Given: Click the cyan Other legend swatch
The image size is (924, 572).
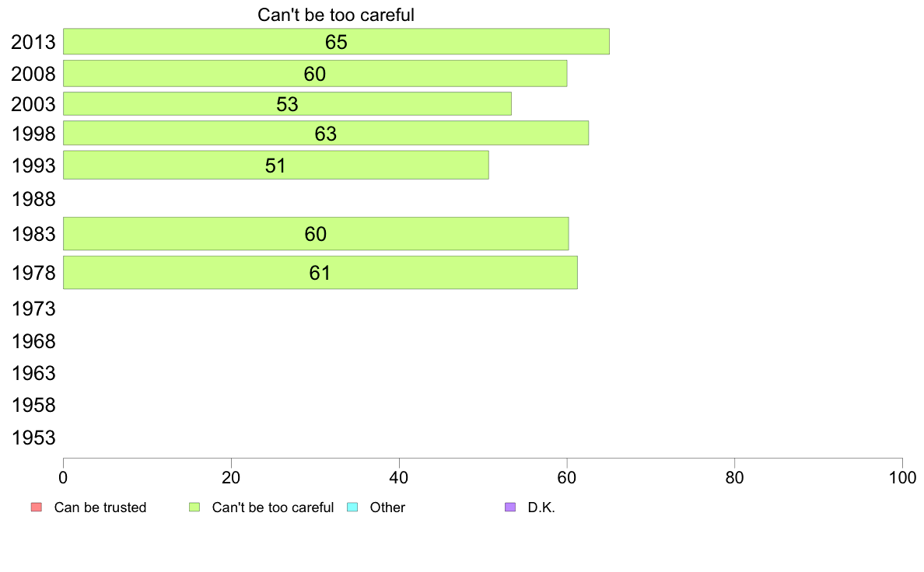Looking at the screenshot, I should [352, 507].
